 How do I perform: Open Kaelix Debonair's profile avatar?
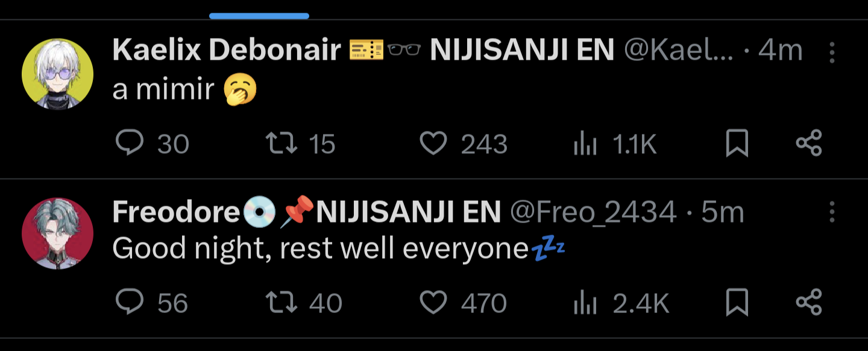tap(58, 74)
